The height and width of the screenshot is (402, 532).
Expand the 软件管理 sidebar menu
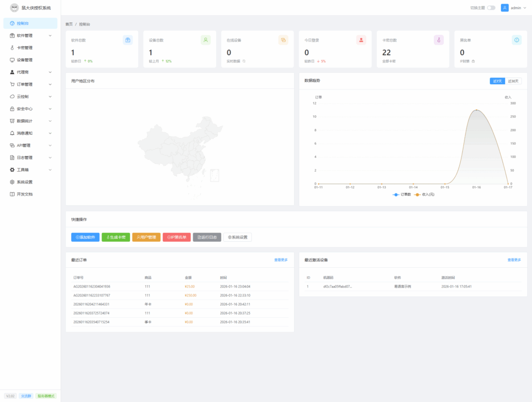[x=23, y=35]
